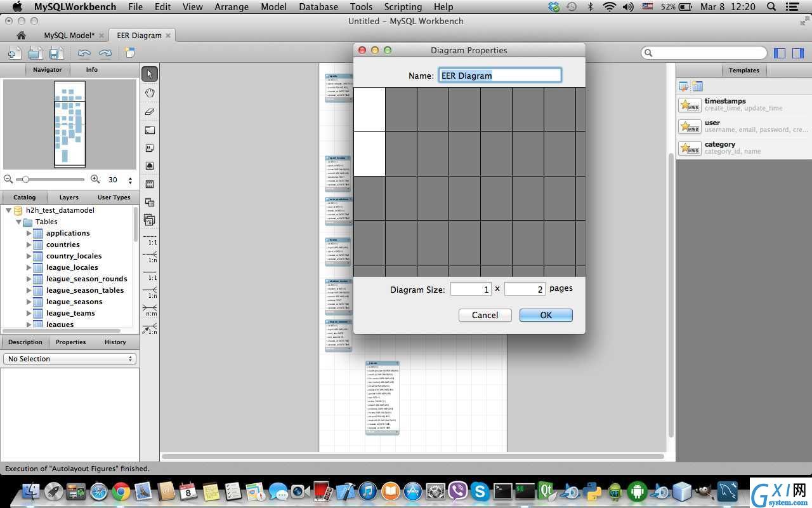The image size is (812, 508).
Task: Expand the league_season_rounds table node
Action: [x=29, y=279]
